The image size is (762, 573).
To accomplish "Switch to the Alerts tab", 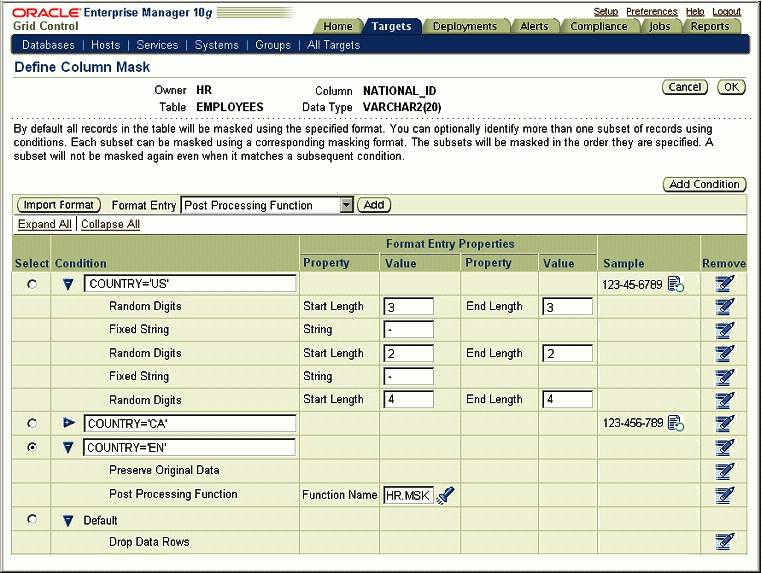I will click(534, 26).
